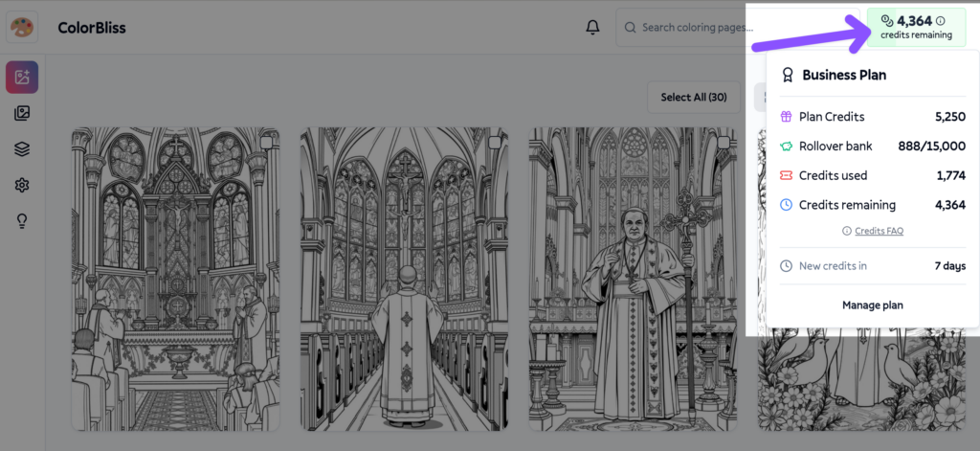Open the bishop holding cross staff thumbnail
The image size is (980, 451).
pyautogui.click(x=634, y=279)
